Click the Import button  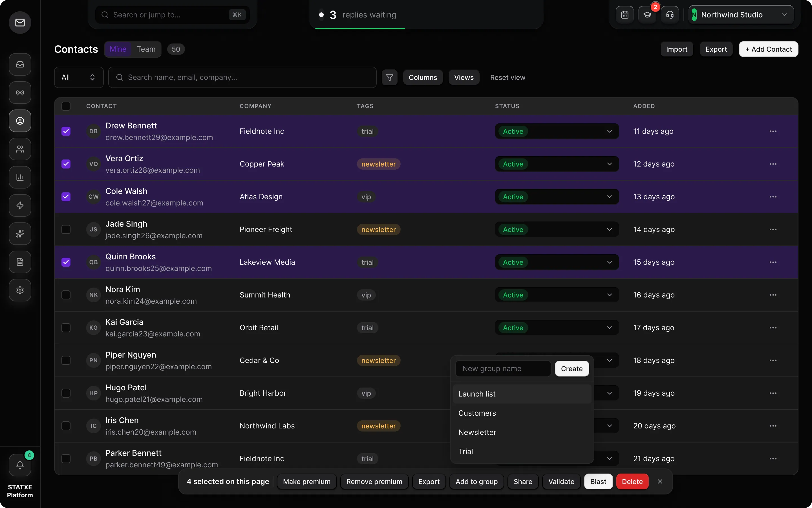click(x=676, y=49)
